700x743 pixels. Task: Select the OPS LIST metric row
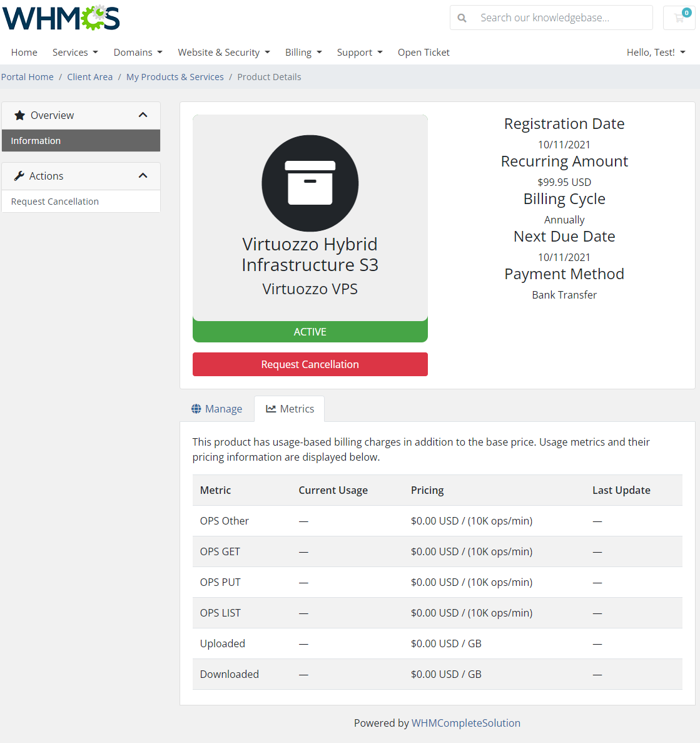pyautogui.click(x=438, y=613)
